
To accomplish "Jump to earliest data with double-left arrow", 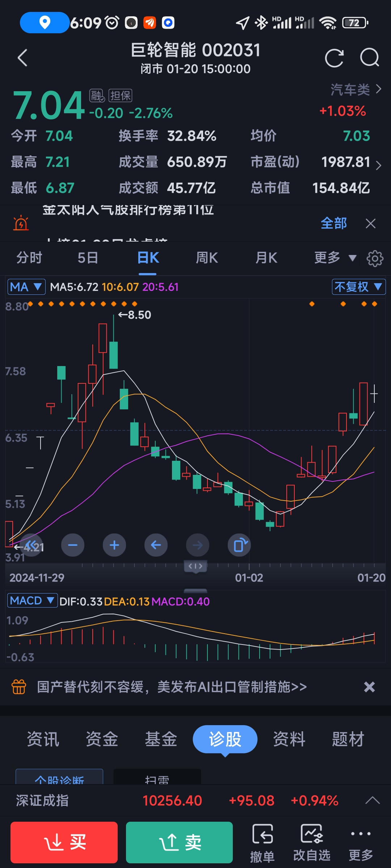I will [x=31, y=545].
